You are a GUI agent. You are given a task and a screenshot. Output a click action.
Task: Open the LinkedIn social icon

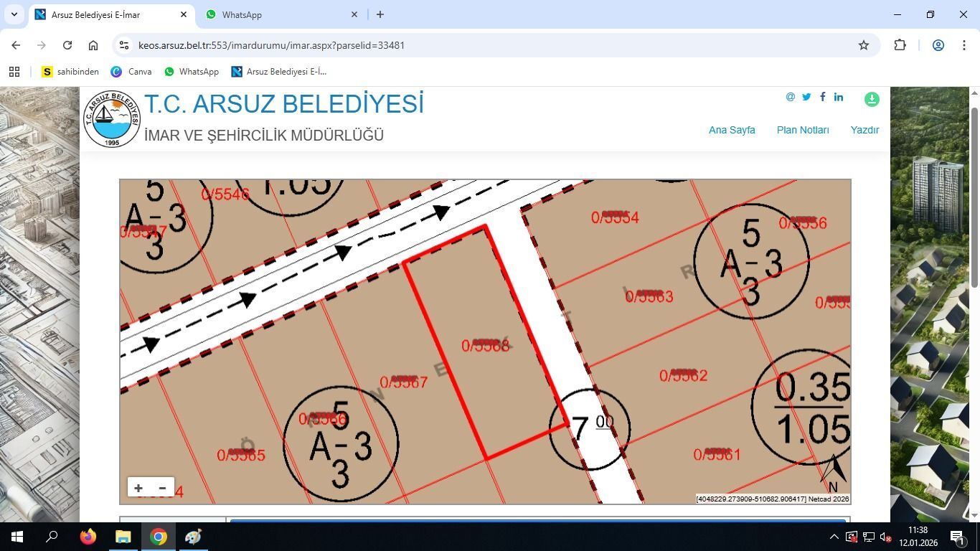pyautogui.click(x=839, y=97)
